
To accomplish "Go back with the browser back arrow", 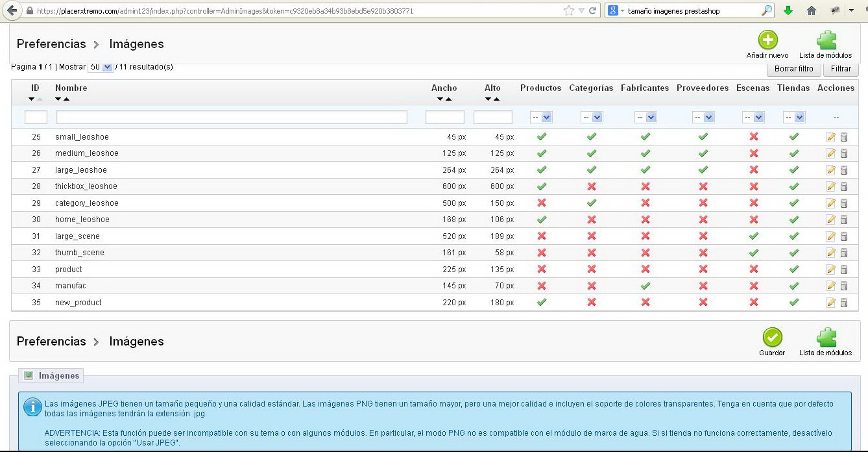I will click(x=12, y=10).
